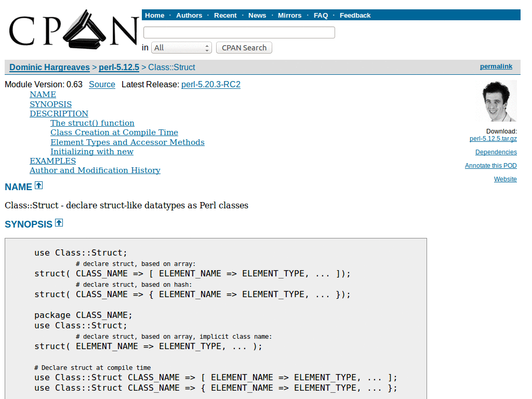Image resolution: width=532 pixels, height=399 pixels.
Task: Open the Dependencies link
Action: 496,152
